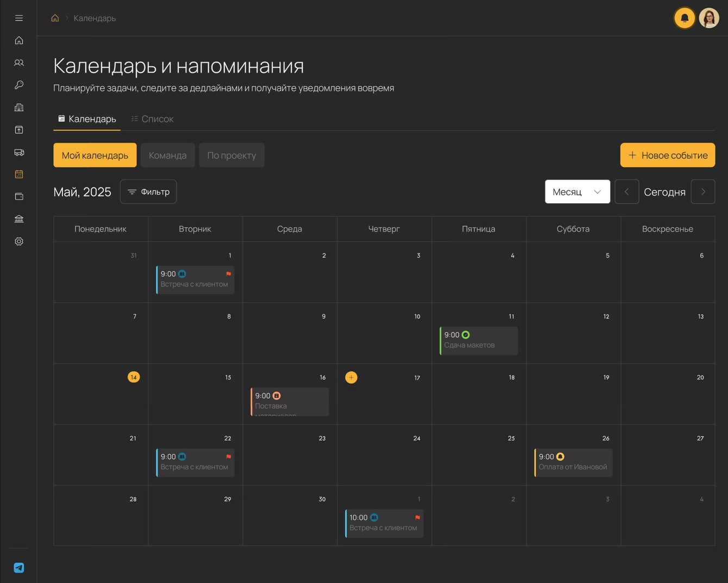Switch to the Список tab

coord(152,118)
